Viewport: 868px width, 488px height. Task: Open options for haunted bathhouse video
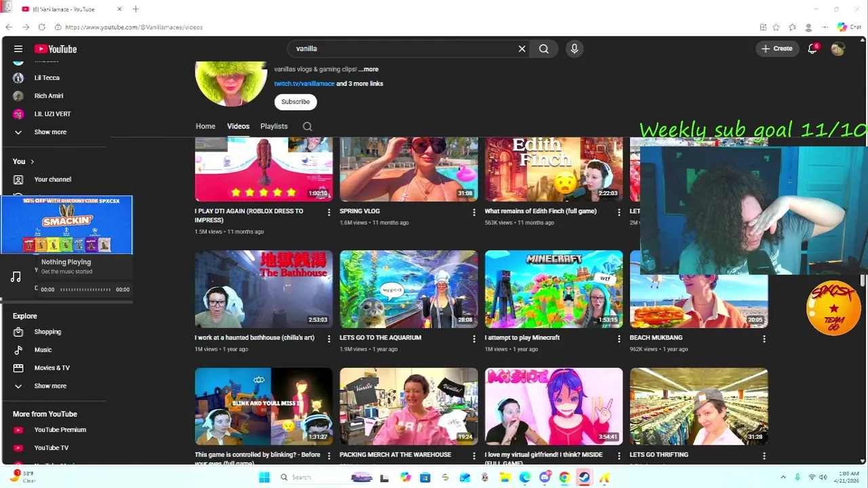(x=329, y=338)
